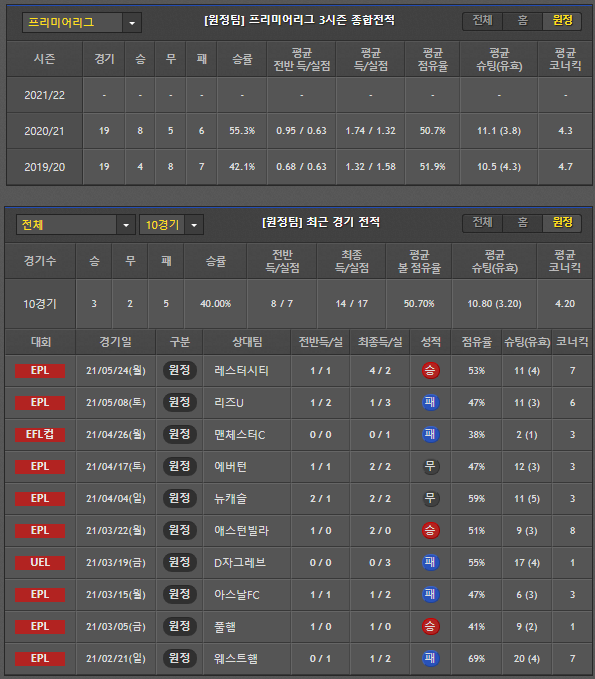The height and width of the screenshot is (679, 595).
Task: Click final score 4 / 2 for 레스터시티
Action: [380, 371]
